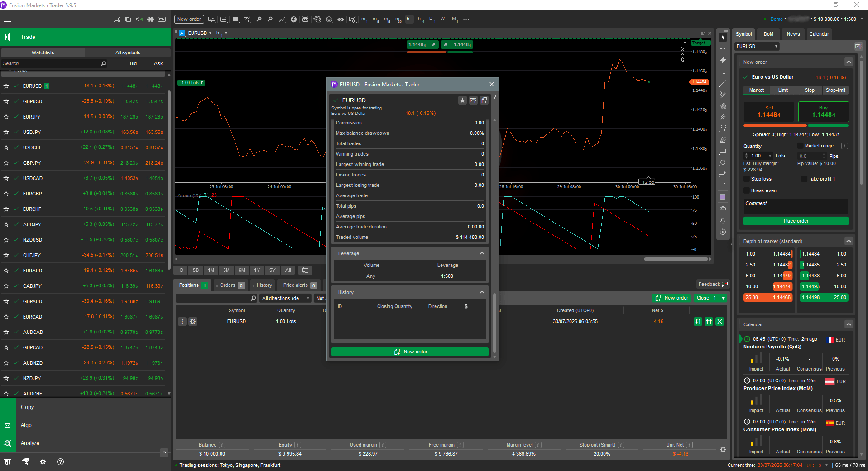Open EURUSD symbol dropdown in Symbol panel
Viewport: 868px width, 471px height.
coord(756,46)
